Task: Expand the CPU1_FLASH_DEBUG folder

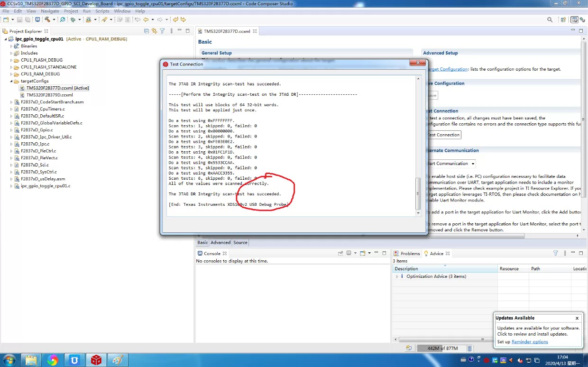Action: coord(11,60)
